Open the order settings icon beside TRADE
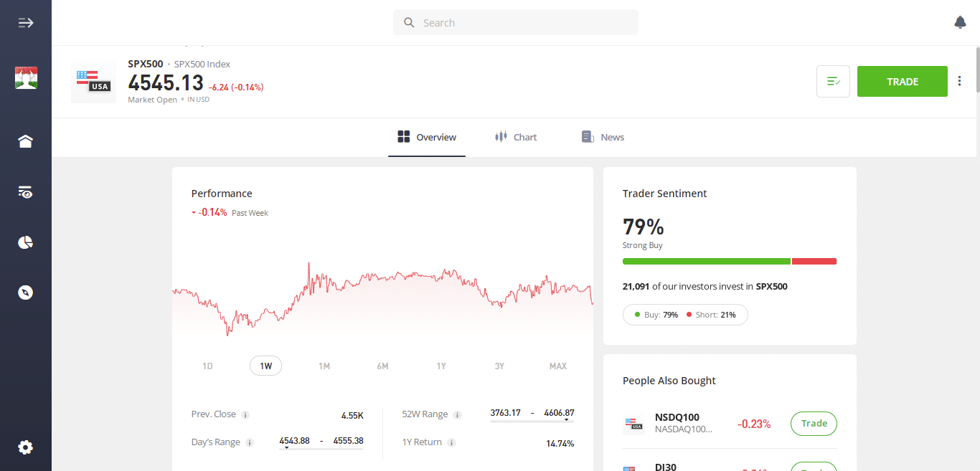The image size is (980, 471). [x=833, y=81]
